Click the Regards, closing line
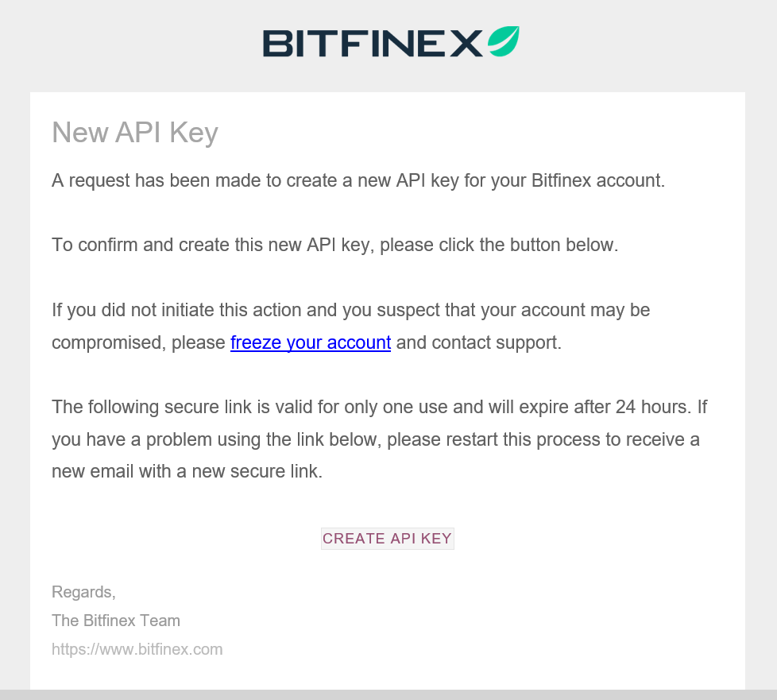Screen dimensions: 777x700 pos(83,592)
